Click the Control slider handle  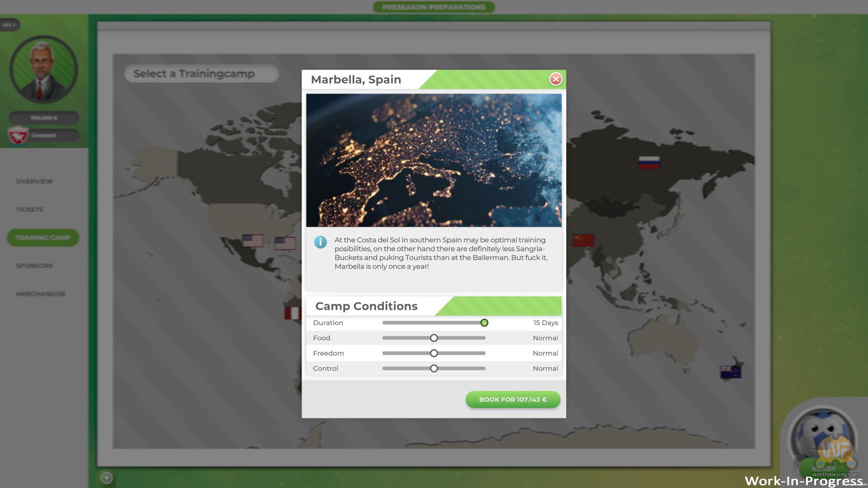434,369
